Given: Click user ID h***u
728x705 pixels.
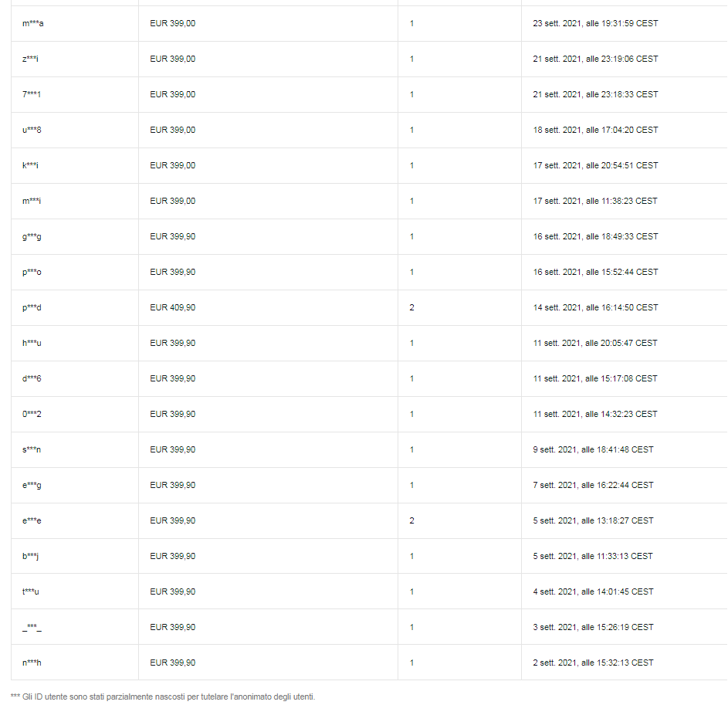Looking at the screenshot, I should tap(32, 343).
